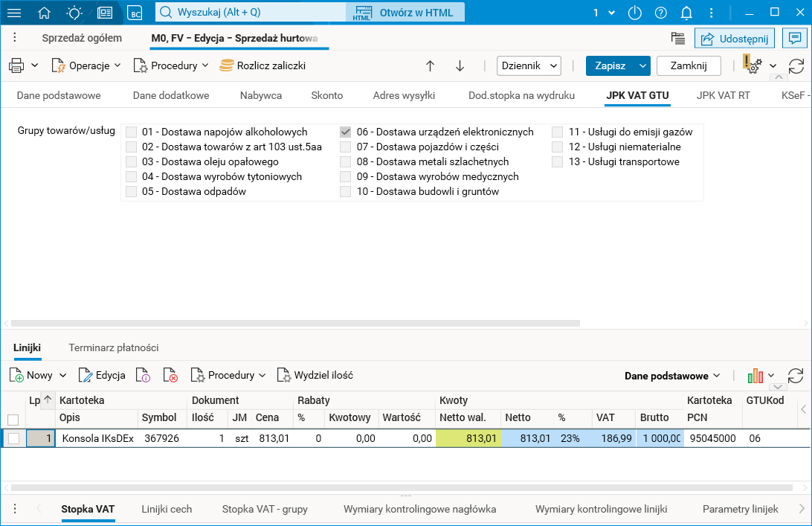This screenshot has width=812, height=526.
Task: Open the Nowy line dropdown arrow
Action: (62, 375)
